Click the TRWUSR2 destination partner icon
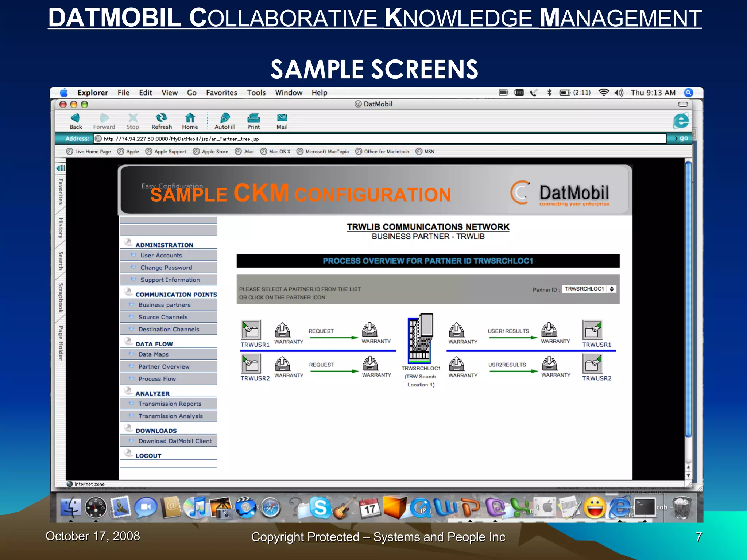The width and height of the screenshot is (747, 560). coord(592,363)
